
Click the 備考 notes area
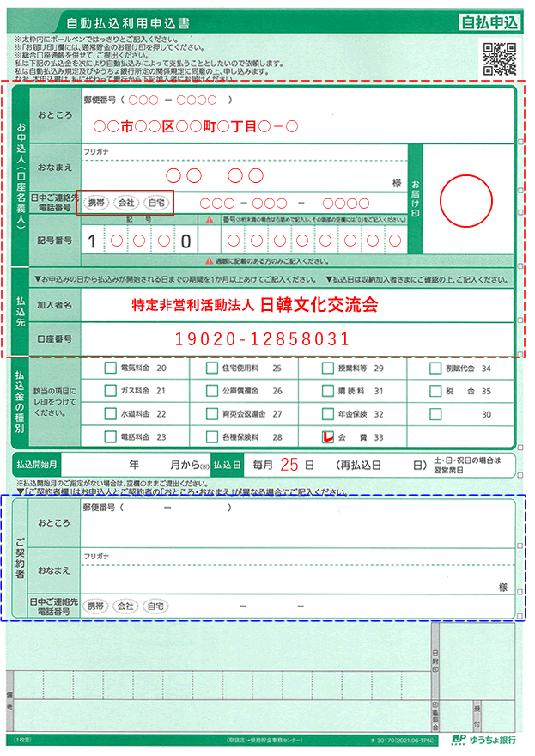coord(222,702)
